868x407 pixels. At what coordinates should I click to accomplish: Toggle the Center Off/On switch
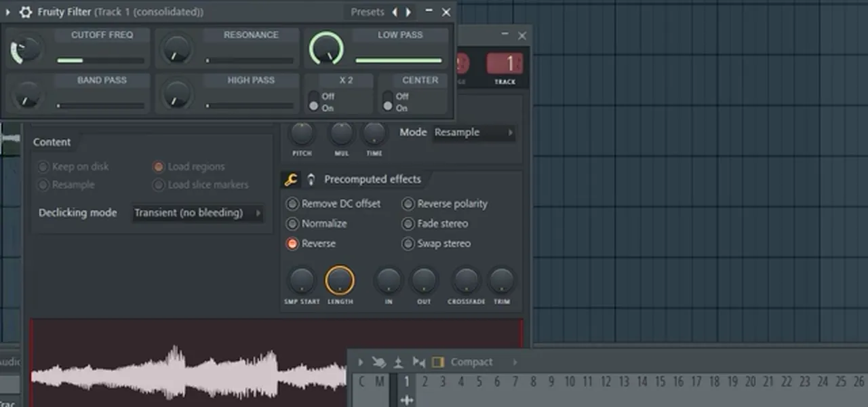pyautogui.click(x=388, y=100)
